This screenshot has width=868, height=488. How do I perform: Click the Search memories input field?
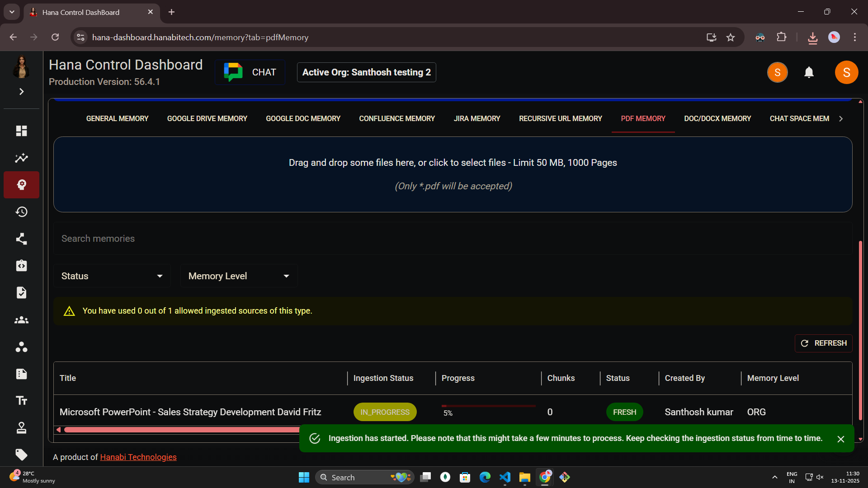(452, 239)
